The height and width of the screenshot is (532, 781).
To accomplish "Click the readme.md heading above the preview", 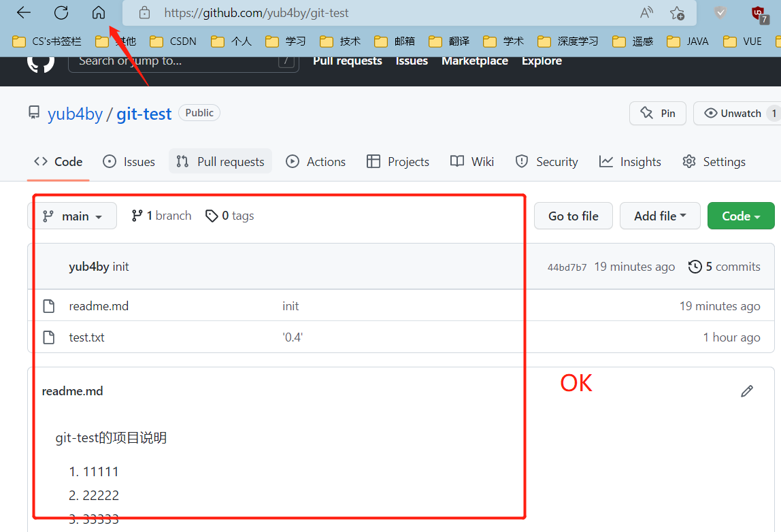I will click(72, 391).
